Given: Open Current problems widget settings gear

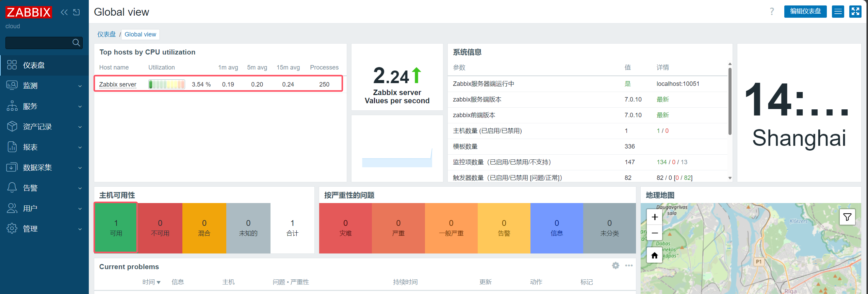Looking at the screenshot, I should point(616,265).
